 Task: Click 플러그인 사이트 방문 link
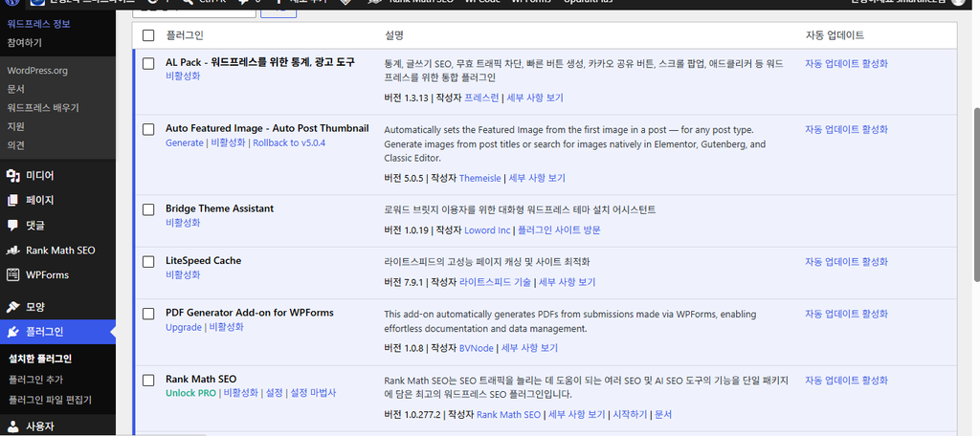[x=559, y=229]
